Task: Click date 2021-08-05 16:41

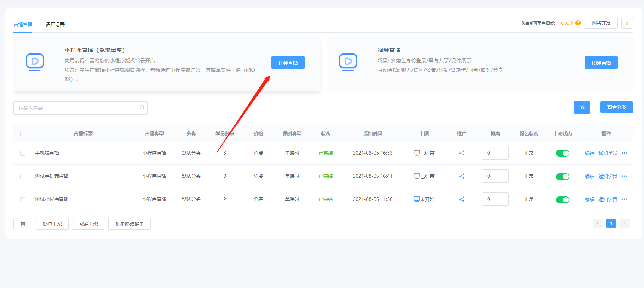Action: [373, 176]
